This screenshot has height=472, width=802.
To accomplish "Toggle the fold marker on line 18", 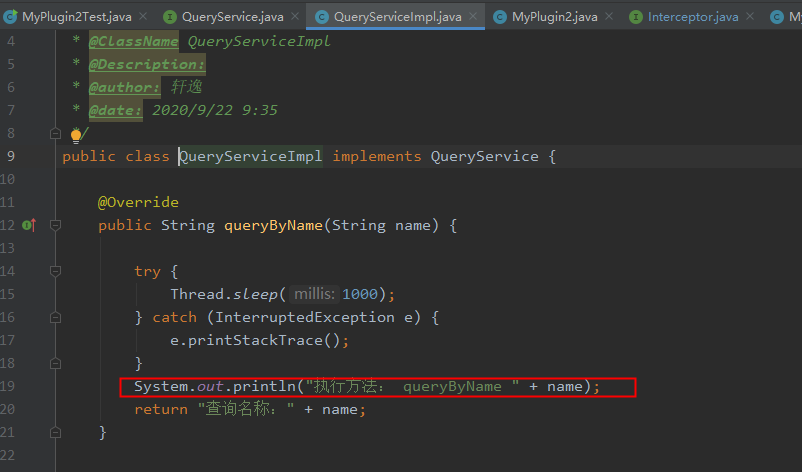I will click(x=56, y=364).
